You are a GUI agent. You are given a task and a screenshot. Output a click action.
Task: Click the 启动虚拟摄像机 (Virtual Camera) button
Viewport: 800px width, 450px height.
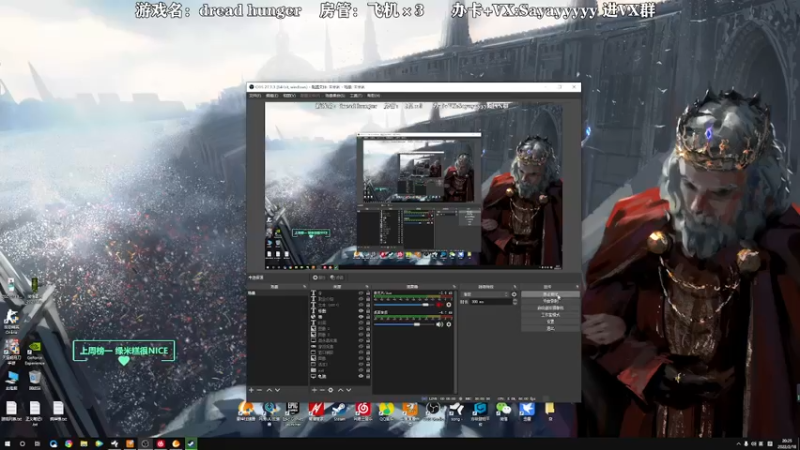pos(551,308)
